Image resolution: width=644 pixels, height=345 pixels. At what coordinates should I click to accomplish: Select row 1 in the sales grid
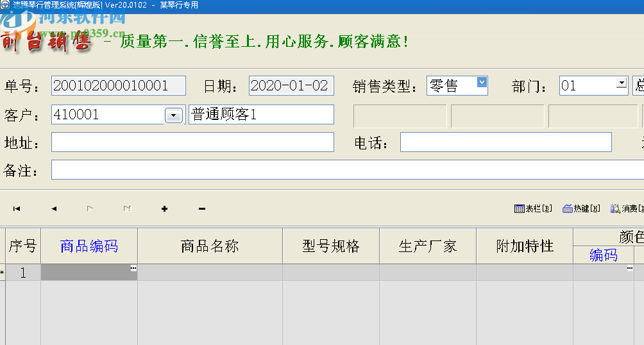click(x=23, y=273)
